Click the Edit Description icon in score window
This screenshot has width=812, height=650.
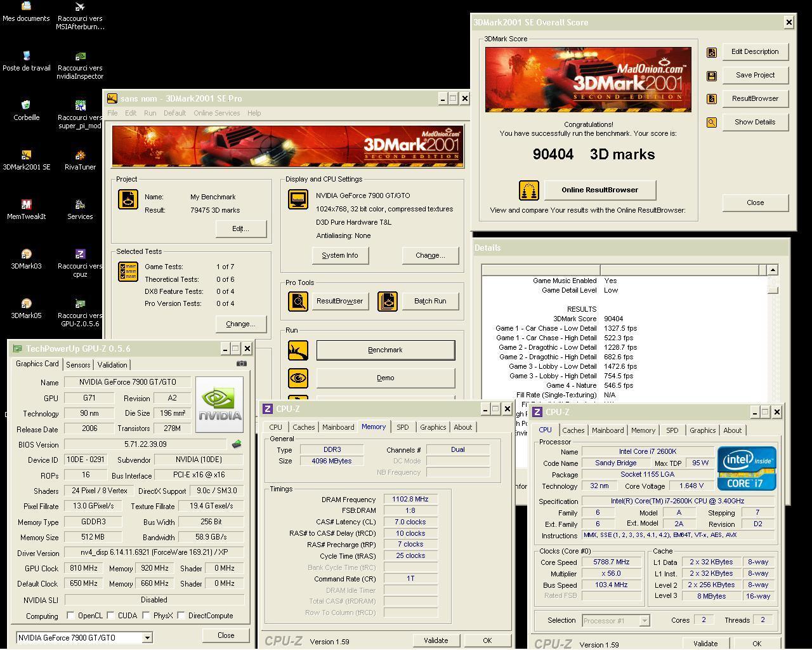point(712,52)
